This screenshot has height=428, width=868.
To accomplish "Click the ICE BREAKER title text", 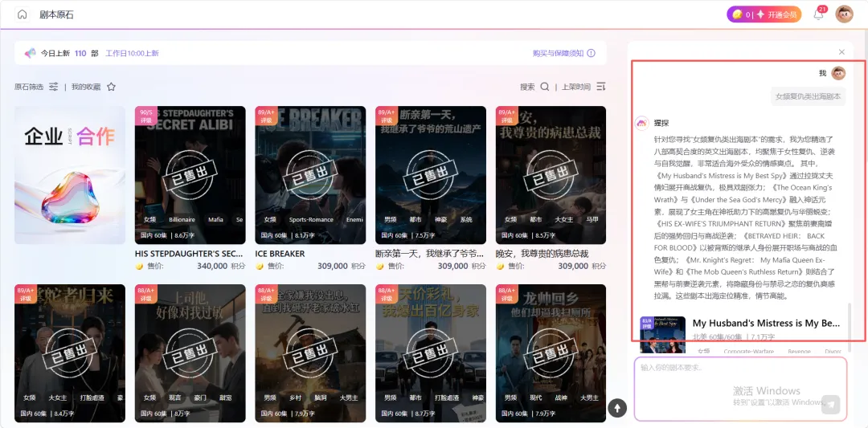I will pyautogui.click(x=280, y=254).
